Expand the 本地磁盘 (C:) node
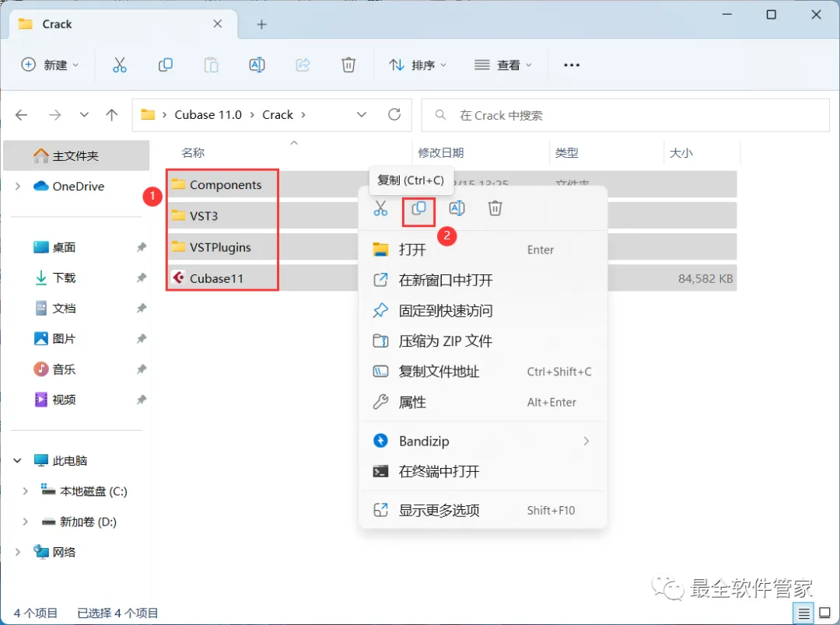 [x=25, y=491]
